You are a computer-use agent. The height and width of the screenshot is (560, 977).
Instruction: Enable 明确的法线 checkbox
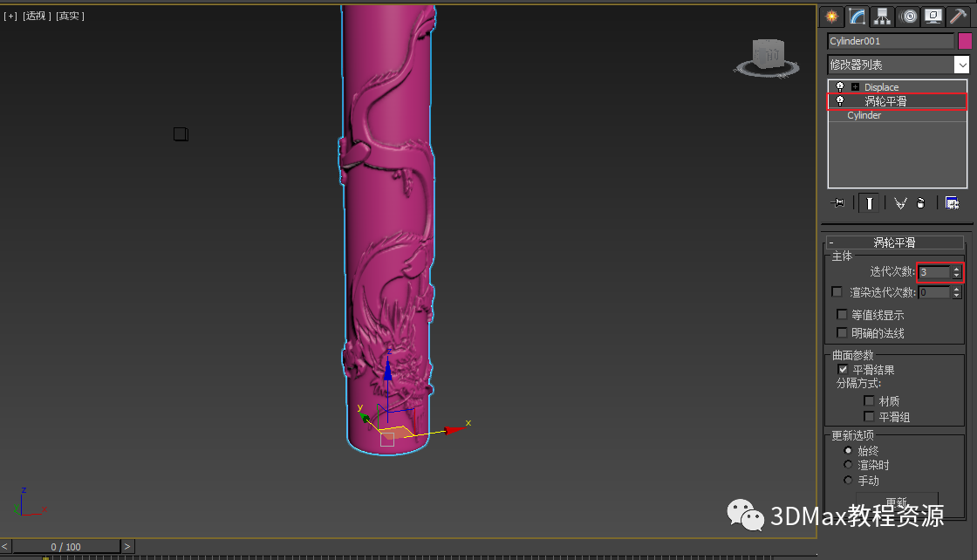point(842,332)
